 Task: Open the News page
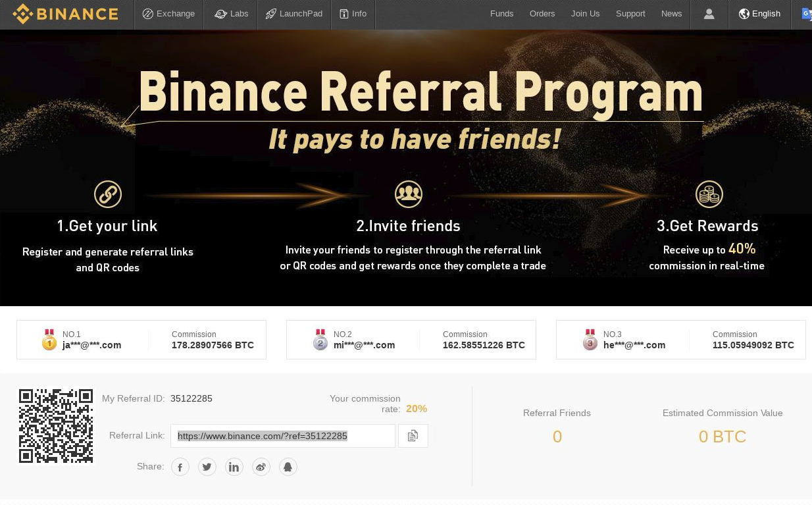671,14
